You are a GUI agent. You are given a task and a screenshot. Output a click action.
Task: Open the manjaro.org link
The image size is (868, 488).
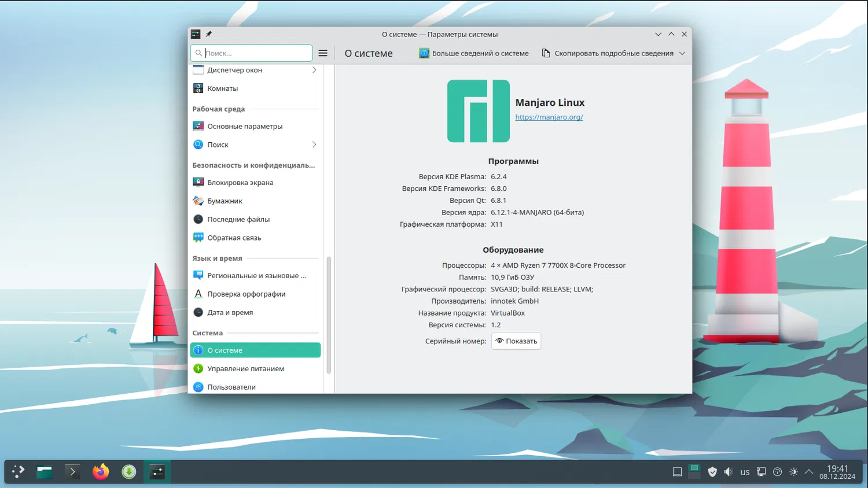coord(549,117)
